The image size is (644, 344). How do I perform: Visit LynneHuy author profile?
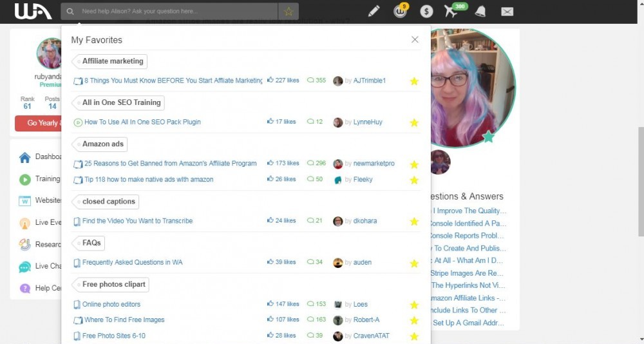click(368, 122)
